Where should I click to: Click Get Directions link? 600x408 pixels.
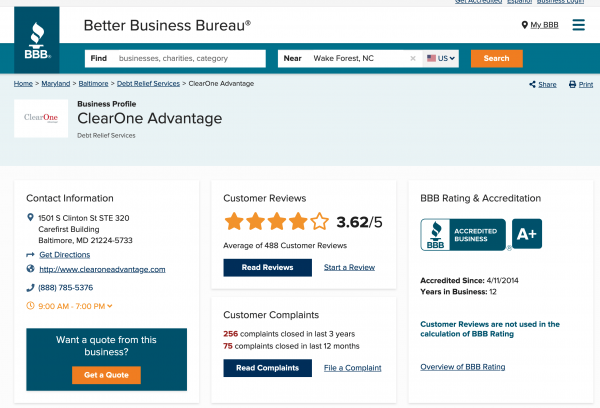point(65,255)
